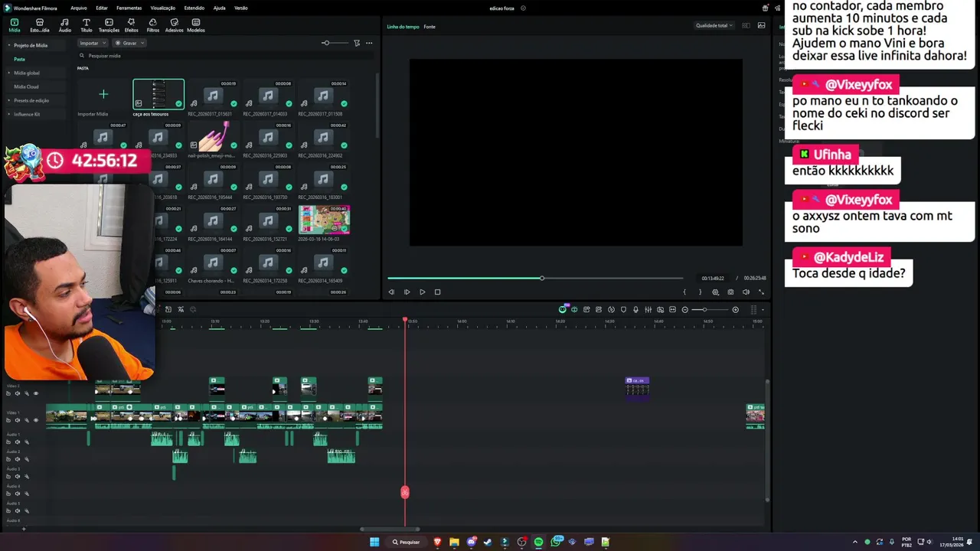This screenshot has height=551, width=980.
Task: Expand the Mídia global section
Action: pos(9,73)
